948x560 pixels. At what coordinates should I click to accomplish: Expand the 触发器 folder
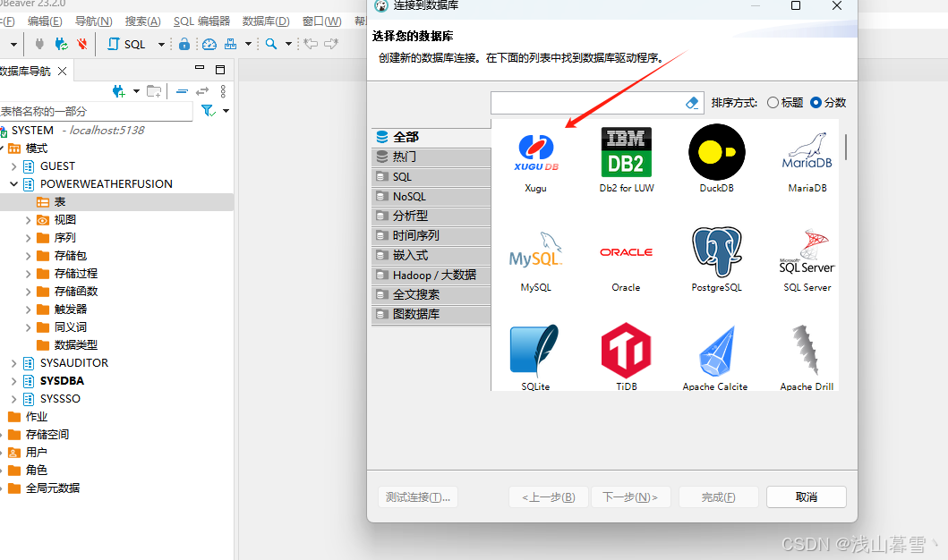tap(28, 310)
